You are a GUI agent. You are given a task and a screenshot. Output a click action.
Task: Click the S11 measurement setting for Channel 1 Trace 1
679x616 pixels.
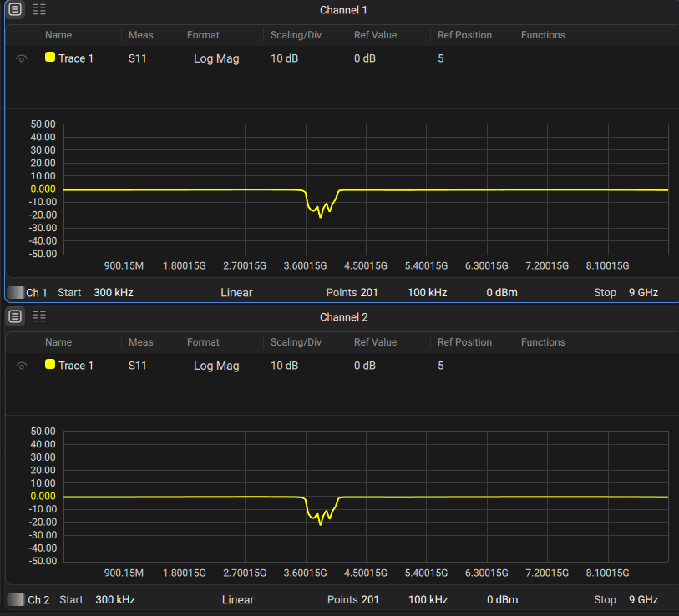coord(137,58)
